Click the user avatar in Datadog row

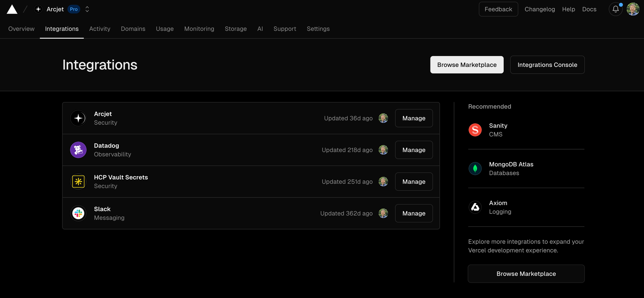tap(383, 150)
